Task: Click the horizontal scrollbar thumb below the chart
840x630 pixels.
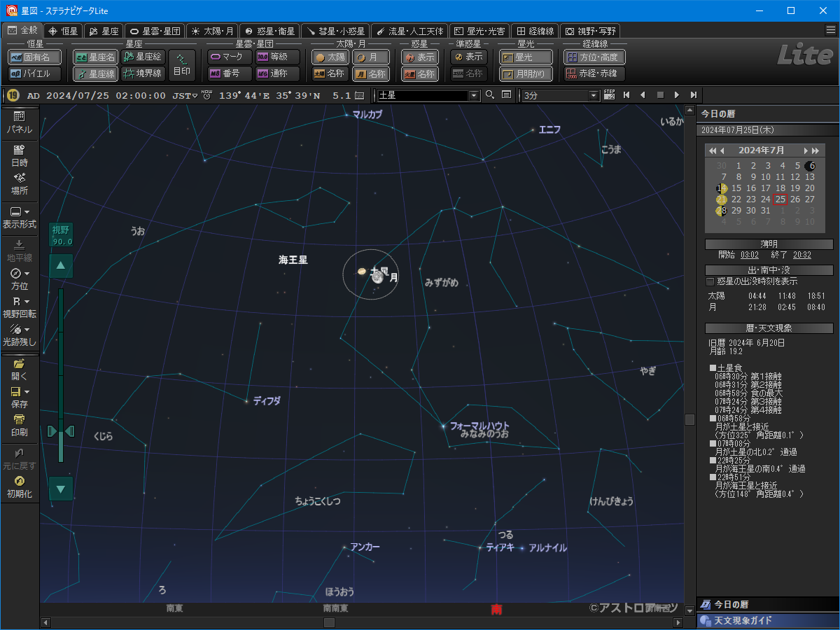Action: (x=329, y=622)
